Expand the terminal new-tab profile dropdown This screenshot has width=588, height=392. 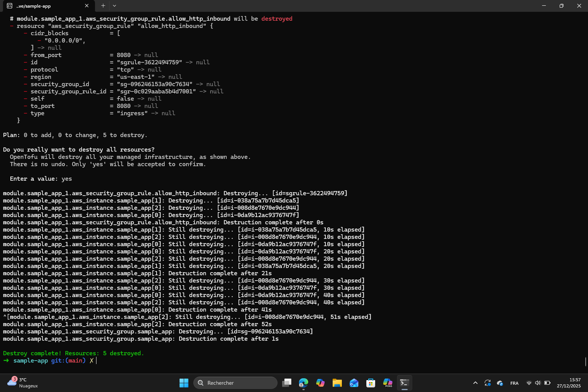pos(114,6)
